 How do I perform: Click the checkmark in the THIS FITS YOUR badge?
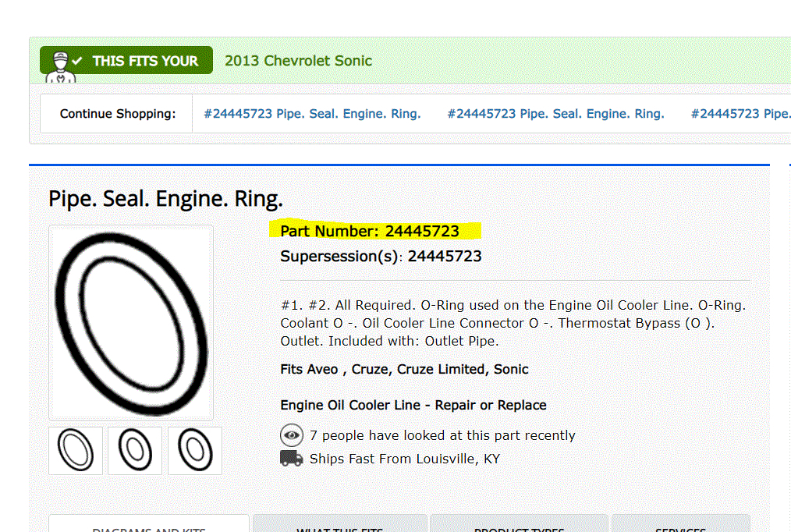click(x=77, y=61)
